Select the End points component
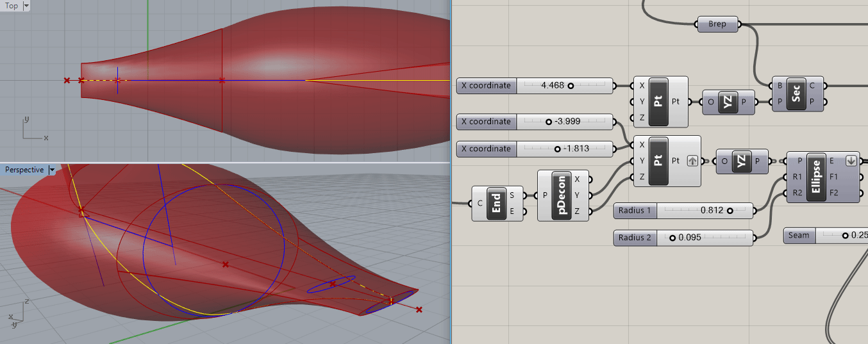Viewport: 868px width, 344px height. point(496,204)
